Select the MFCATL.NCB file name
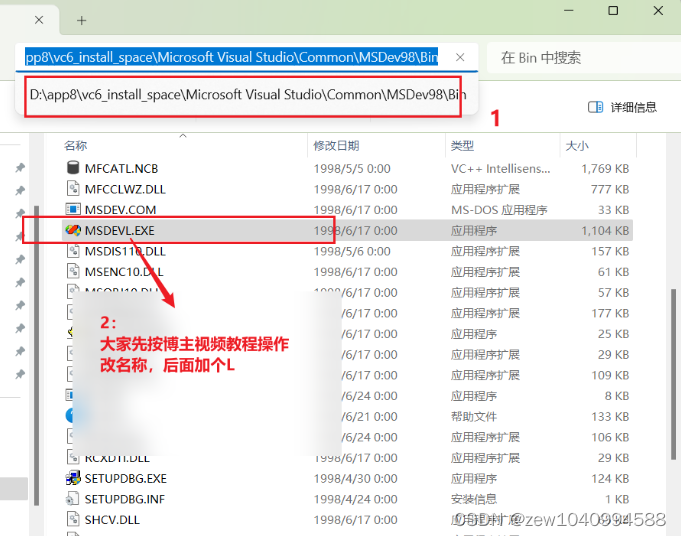Viewport: 681px width, 536px height. [121, 169]
